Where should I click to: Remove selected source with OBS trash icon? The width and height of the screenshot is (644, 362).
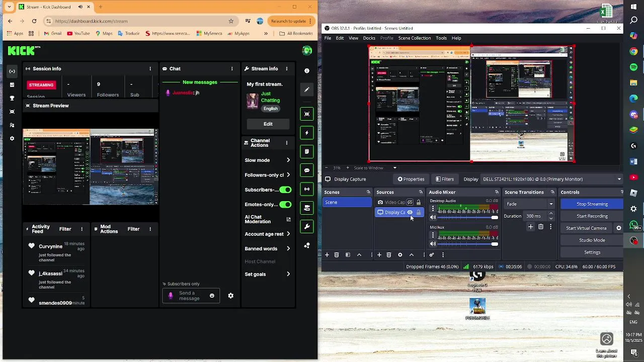tap(389, 255)
